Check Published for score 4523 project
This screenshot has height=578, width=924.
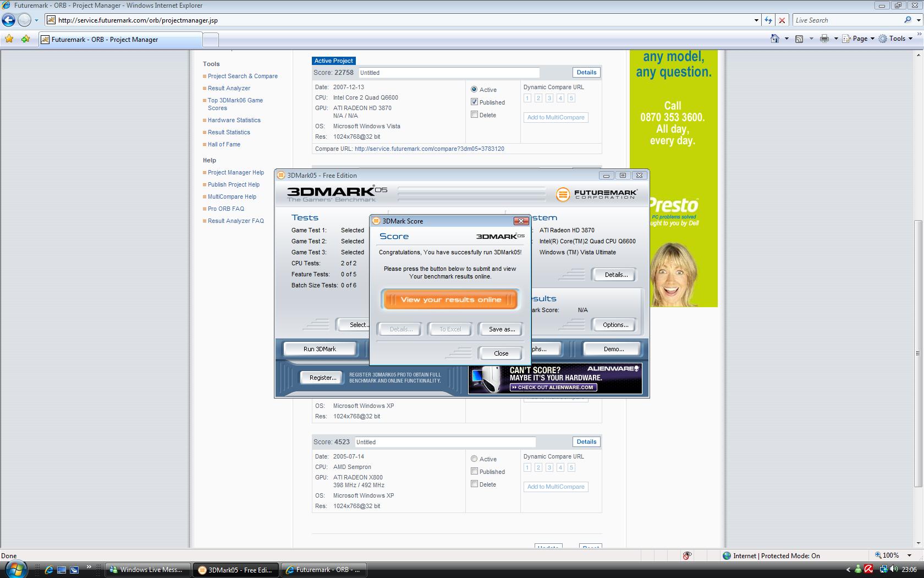point(474,471)
